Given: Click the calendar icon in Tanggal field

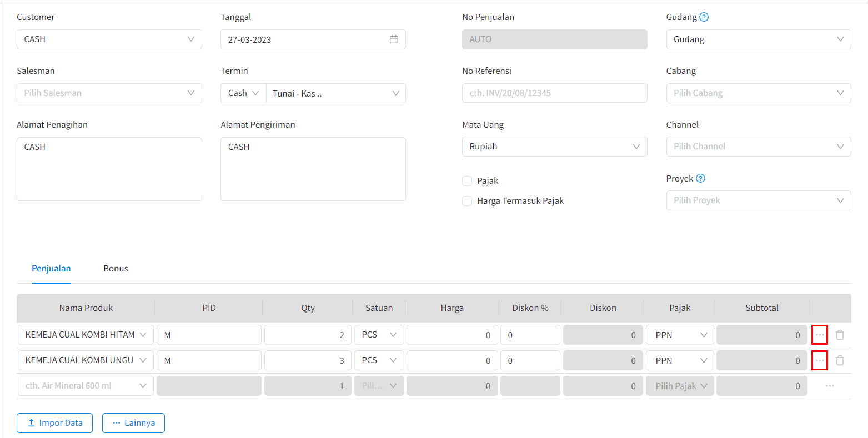Looking at the screenshot, I should 394,39.
